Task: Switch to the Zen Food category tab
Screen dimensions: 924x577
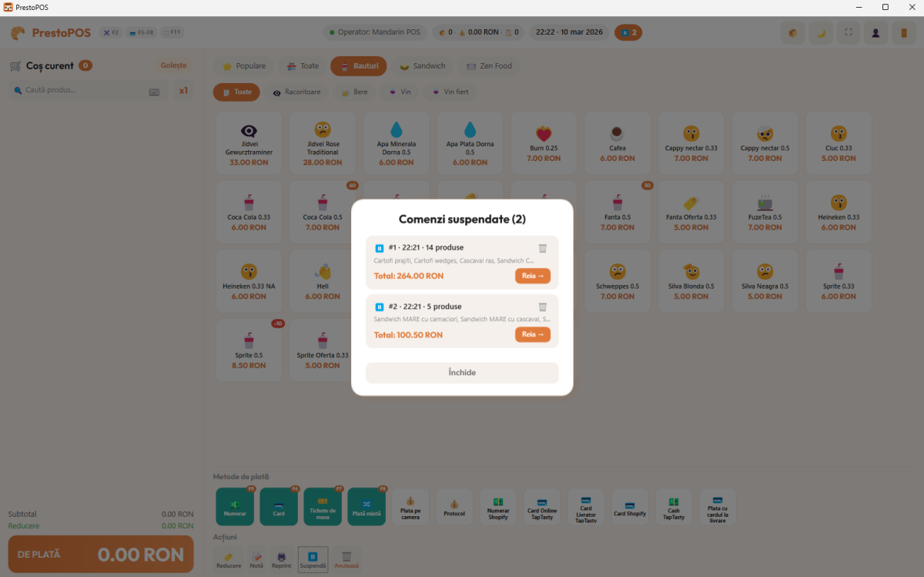Action: 488,66
